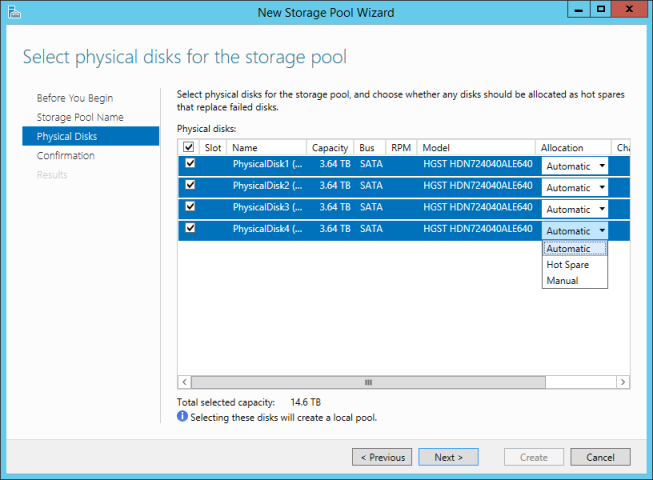Click the blue info icon near local pool message
The width and height of the screenshot is (653, 480).
[182, 416]
